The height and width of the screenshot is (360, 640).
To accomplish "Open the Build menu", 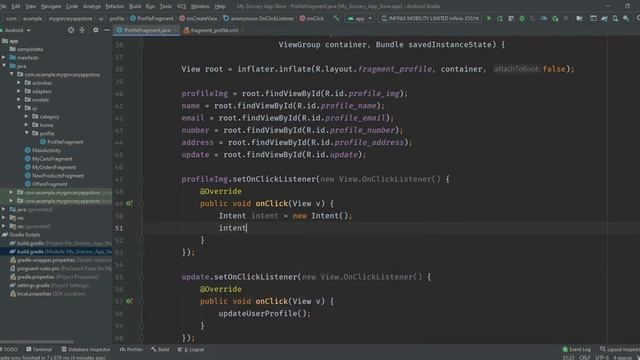I will [135, 6].
